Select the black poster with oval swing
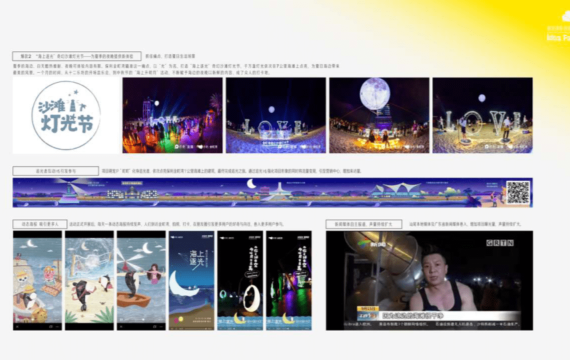Image resolution: width=570 pixels, height=360 pixels. coord(240,280)
